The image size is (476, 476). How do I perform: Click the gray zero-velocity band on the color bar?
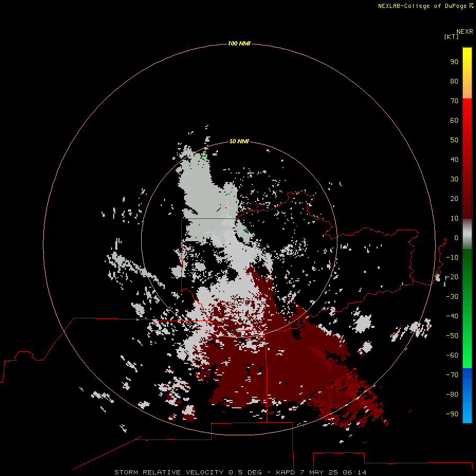click(x=467, y=234)
